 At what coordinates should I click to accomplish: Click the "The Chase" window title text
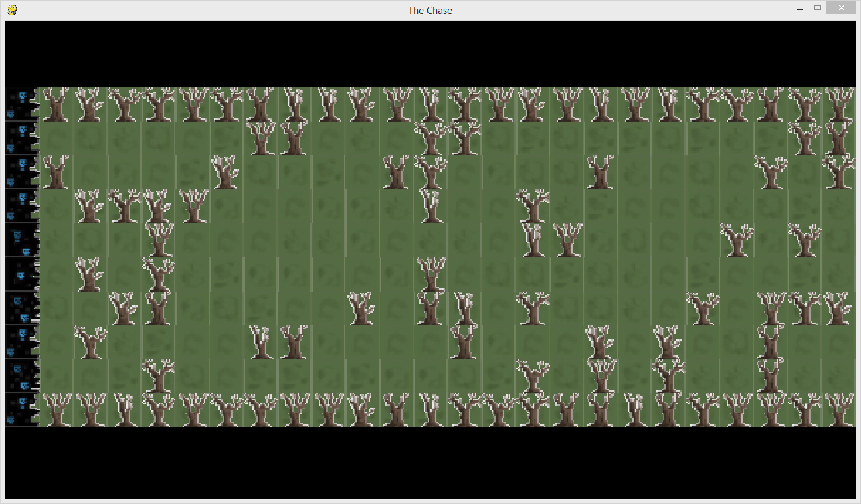pos(430,10)
